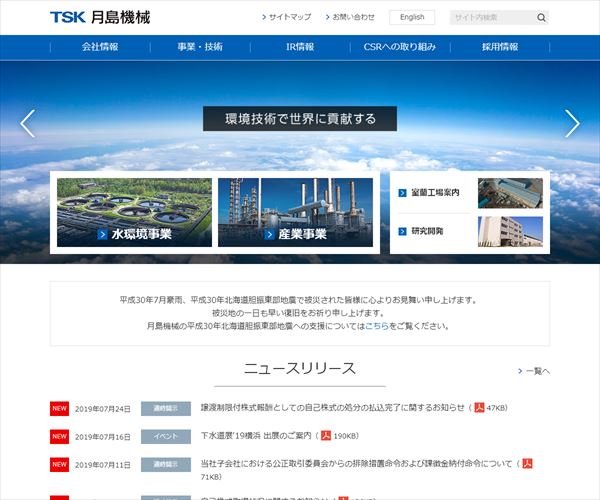Click the magnifier search icon
Screen dimensions: 600x500
click(541, 18)
